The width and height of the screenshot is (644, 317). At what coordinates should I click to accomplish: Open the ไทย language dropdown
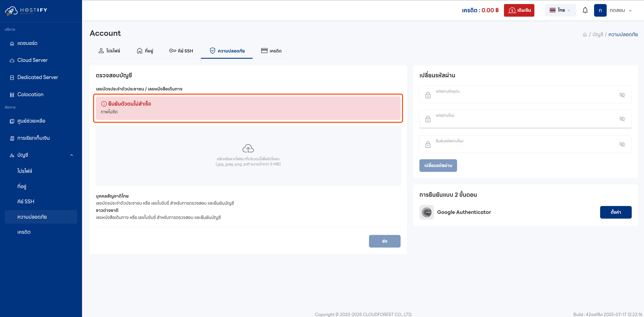560,10
